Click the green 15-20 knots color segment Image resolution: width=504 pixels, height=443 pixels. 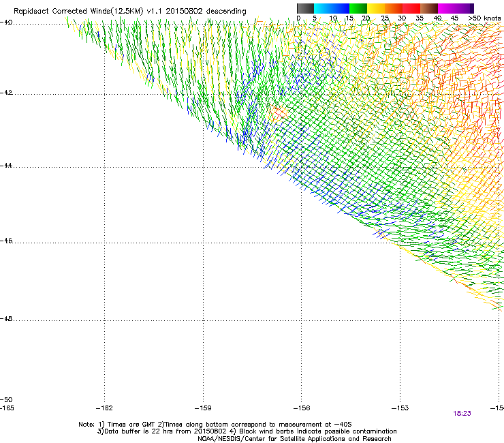tap(358, 8)
